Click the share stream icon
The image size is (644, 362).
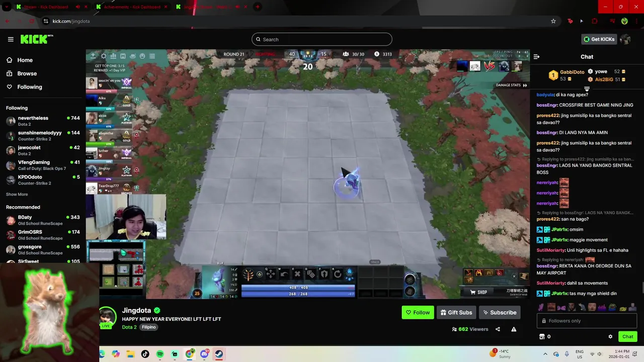pyautogui.click(x=498, y=329)
